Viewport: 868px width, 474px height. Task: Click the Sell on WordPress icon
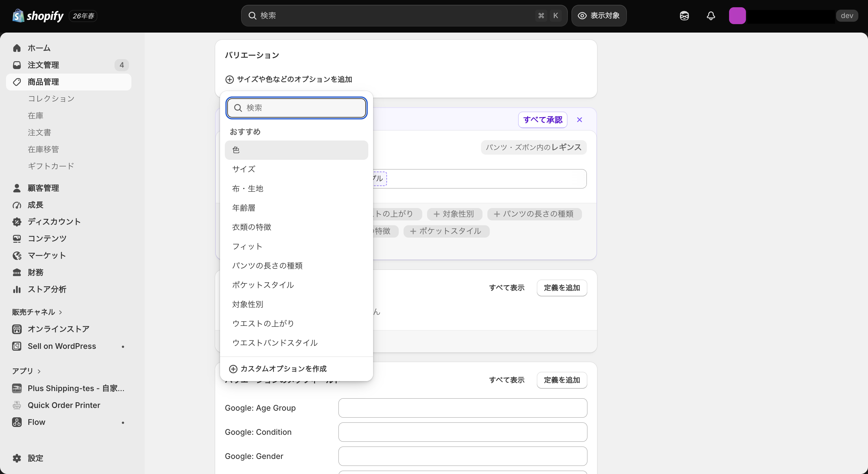[17, 346]
